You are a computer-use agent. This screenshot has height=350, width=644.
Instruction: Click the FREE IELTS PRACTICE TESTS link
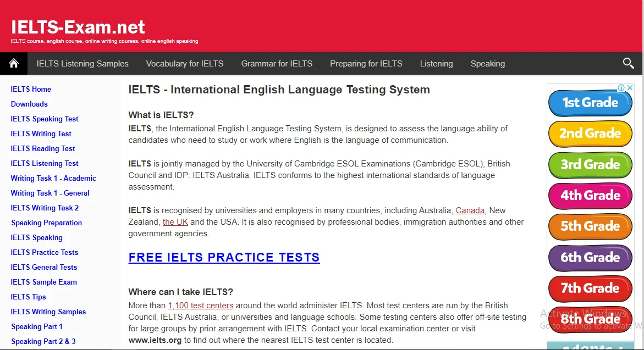click(224, 257)
